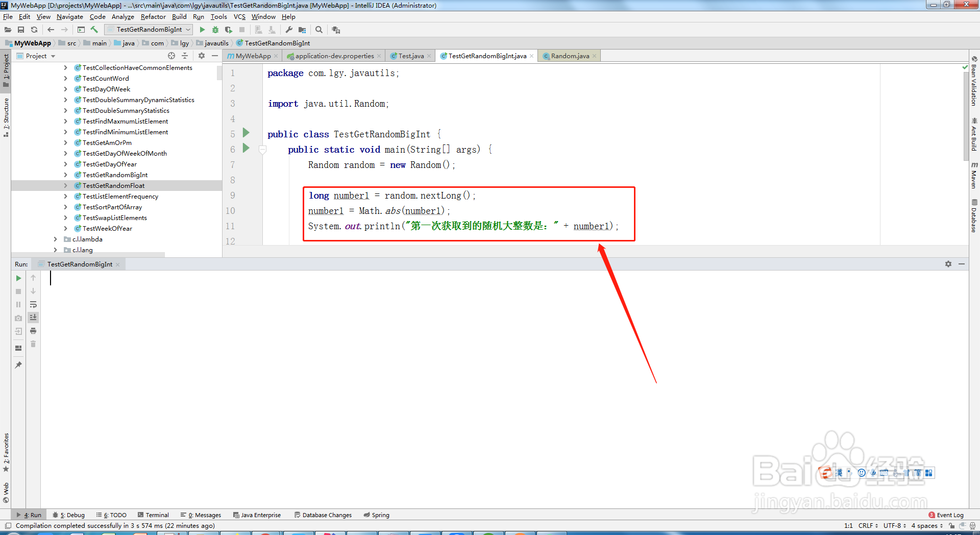This screenshot has height=535, width=980.
Task: Pin the Run tab with the pin icon
Action: 18,365
